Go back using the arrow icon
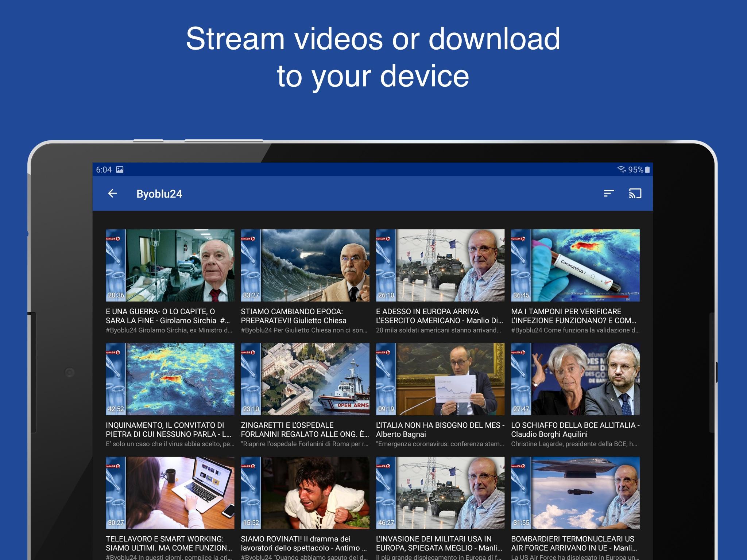The height and width of the screenshot is (560, 747). 112,194
